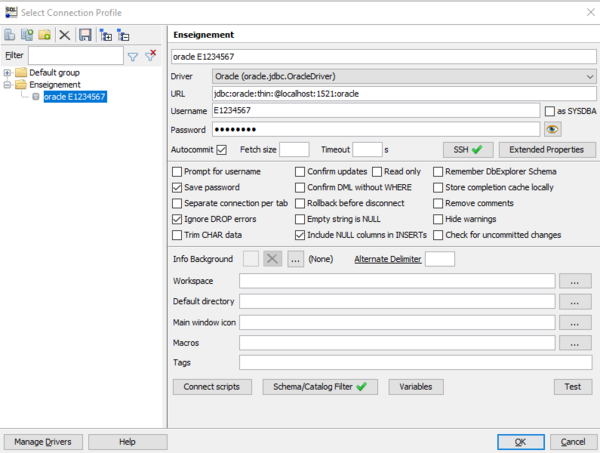Viewport: 600px width, 453px height.
Task: Enable Store completion cache locally
Action: 438,187
